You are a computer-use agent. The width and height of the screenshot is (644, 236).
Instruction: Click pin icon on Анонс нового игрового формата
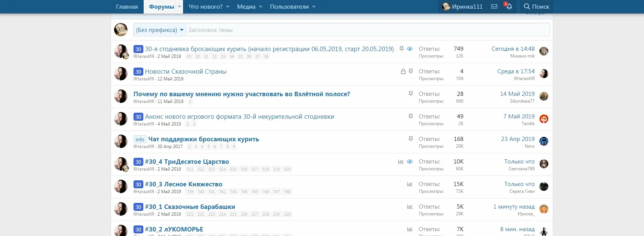point(411,116)
